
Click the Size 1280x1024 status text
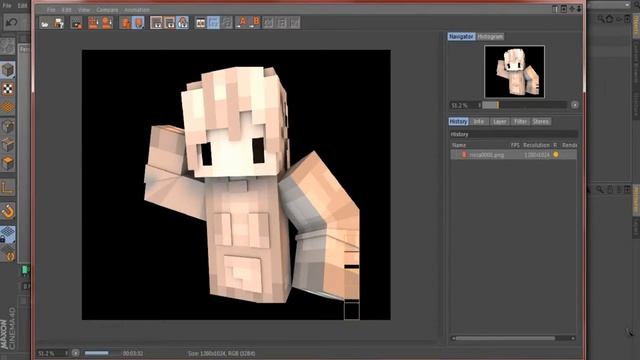[x=221, y=353]
